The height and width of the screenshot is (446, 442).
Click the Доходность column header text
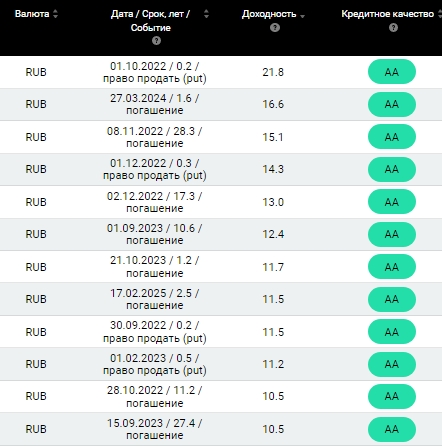click(269, 14)
